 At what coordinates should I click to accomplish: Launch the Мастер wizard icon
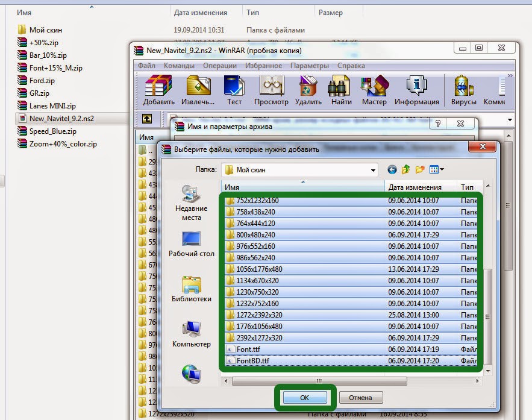(374, 90)
